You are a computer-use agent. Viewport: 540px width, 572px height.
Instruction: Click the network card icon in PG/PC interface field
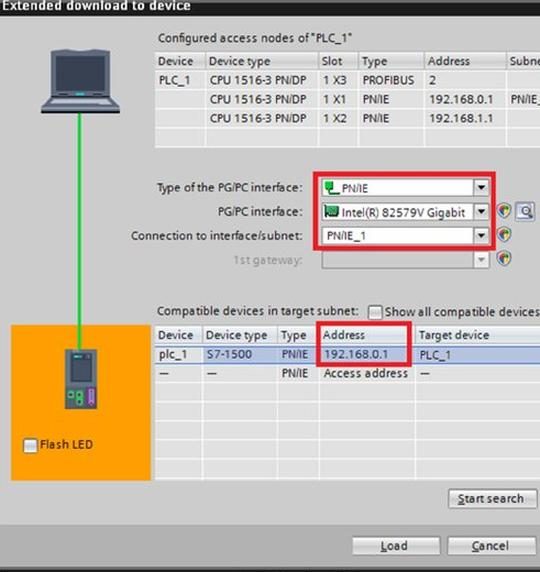point(331,212)
